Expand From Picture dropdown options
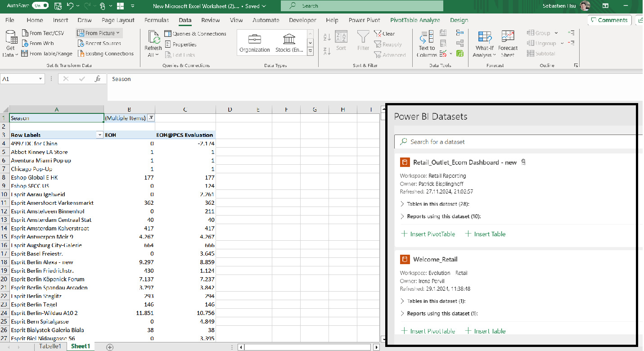The height and width of the screenshot is (351, 644). [x=117, y=32]
